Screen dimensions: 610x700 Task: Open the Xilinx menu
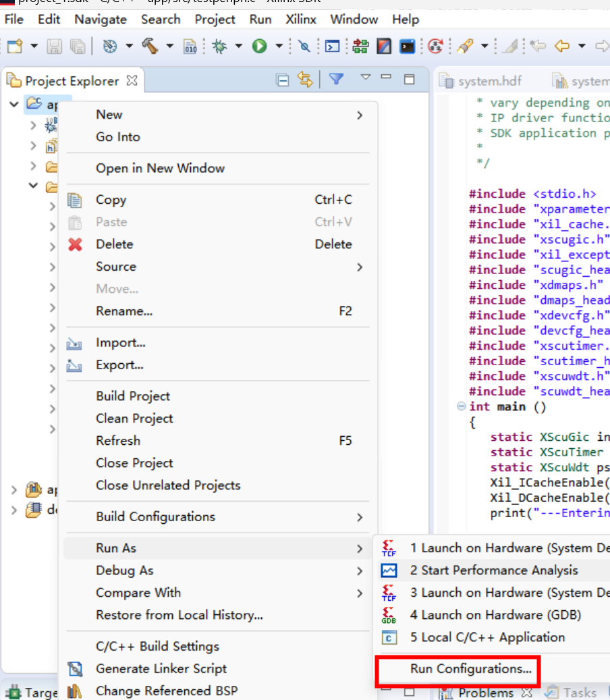(301, 20)
